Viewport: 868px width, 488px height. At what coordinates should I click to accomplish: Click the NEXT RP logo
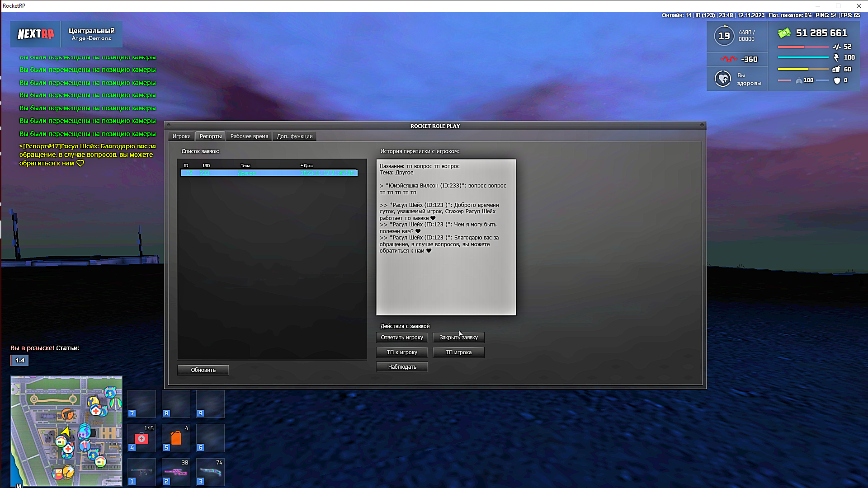(x=36, y=34)
